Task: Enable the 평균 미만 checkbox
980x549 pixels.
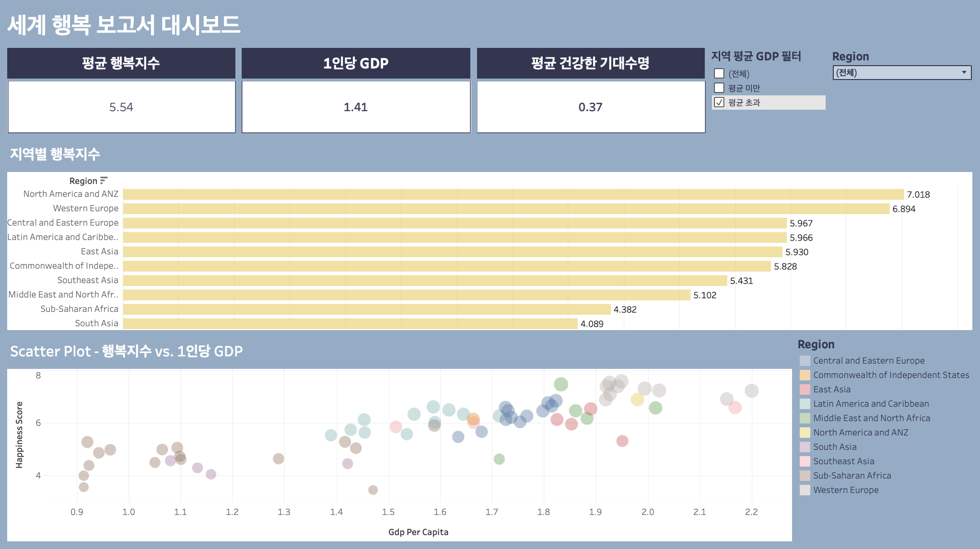Action: pos(719,88)
